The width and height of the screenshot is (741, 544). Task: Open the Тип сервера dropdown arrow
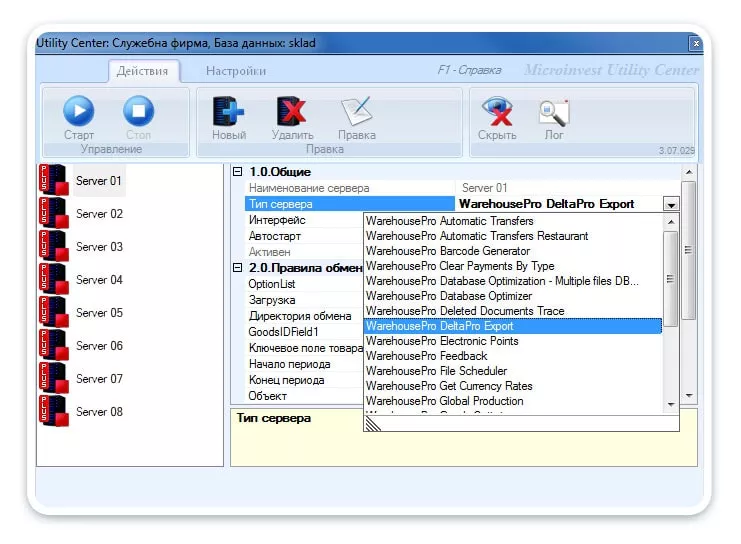(670, 204)
